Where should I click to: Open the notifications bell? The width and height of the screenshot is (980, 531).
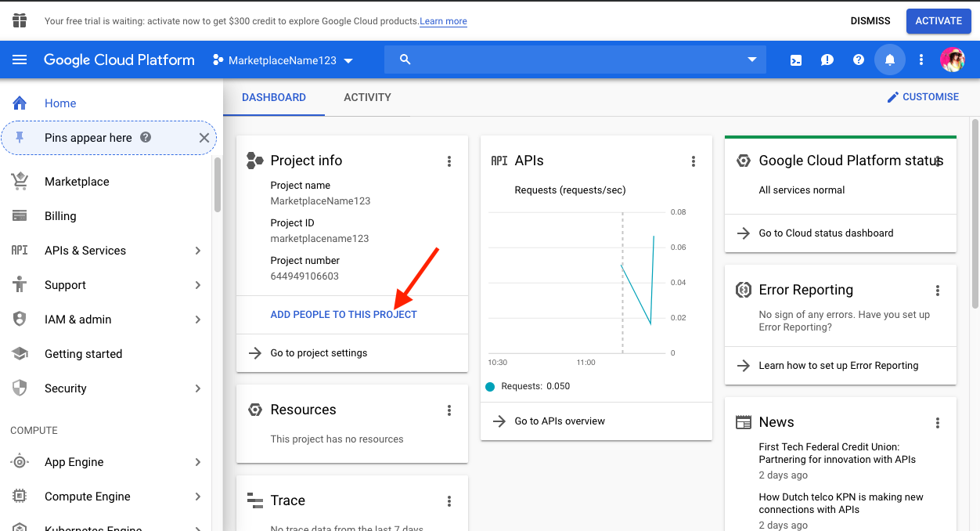coord(889,60)
